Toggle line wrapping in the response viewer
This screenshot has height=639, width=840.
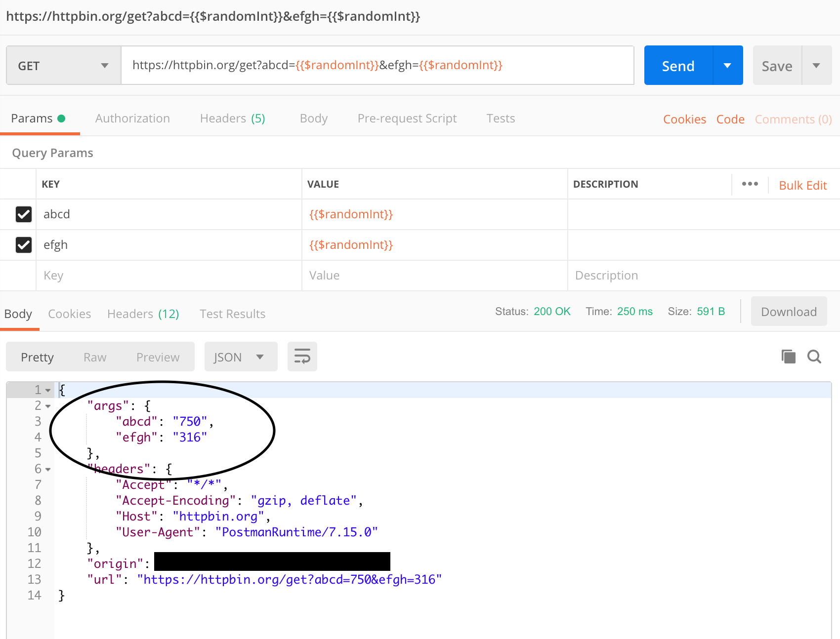pos(302,357)
